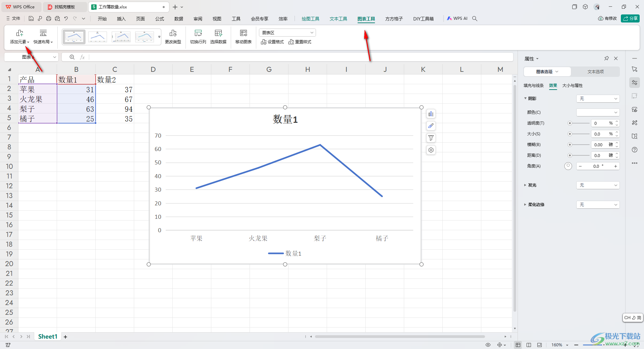This screenshot has height=349, width=644.
Task: Select 填充与线条 (Fill & Line) subtab
Action: pyautogui.click(x=533, y=86)
